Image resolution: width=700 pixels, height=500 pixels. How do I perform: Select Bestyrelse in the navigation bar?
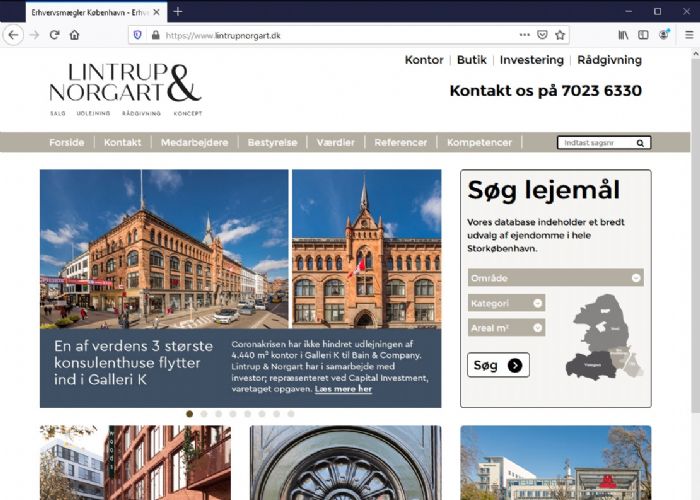(x=272, y=142)
